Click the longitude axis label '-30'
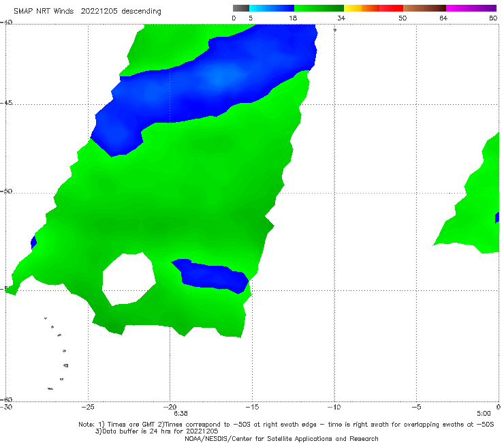 (6, 407)
